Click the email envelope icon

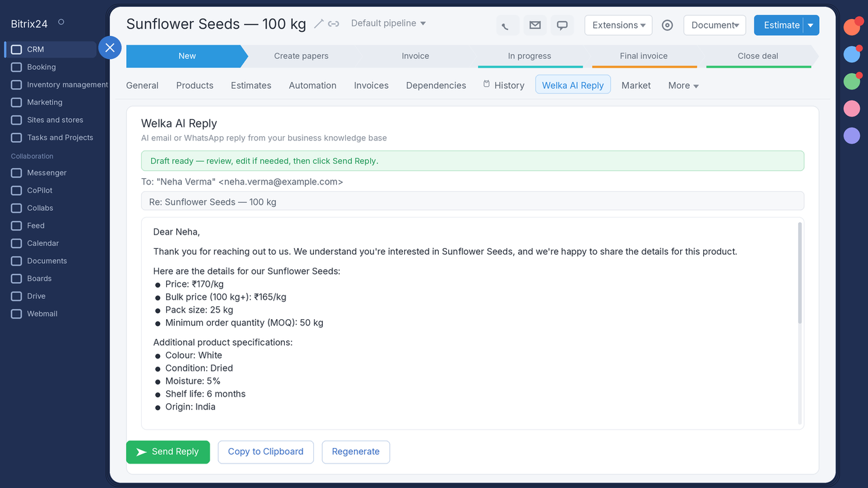pos(535,25)
